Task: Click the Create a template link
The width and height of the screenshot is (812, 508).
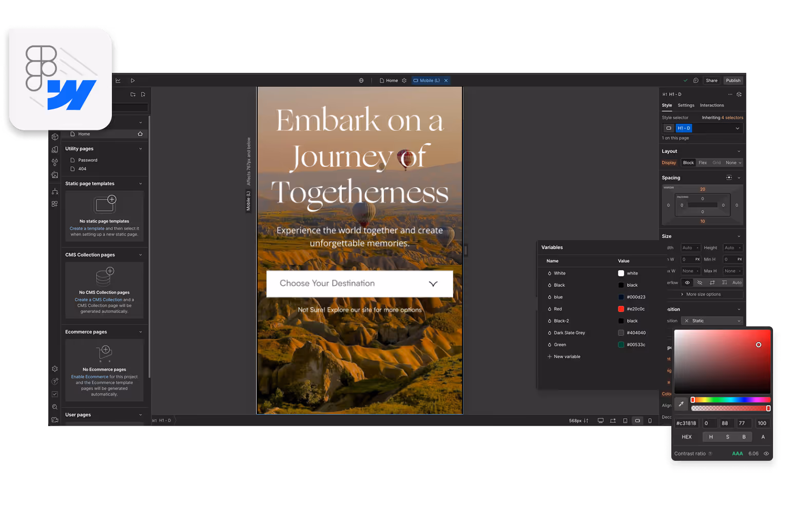Action: 87,229
